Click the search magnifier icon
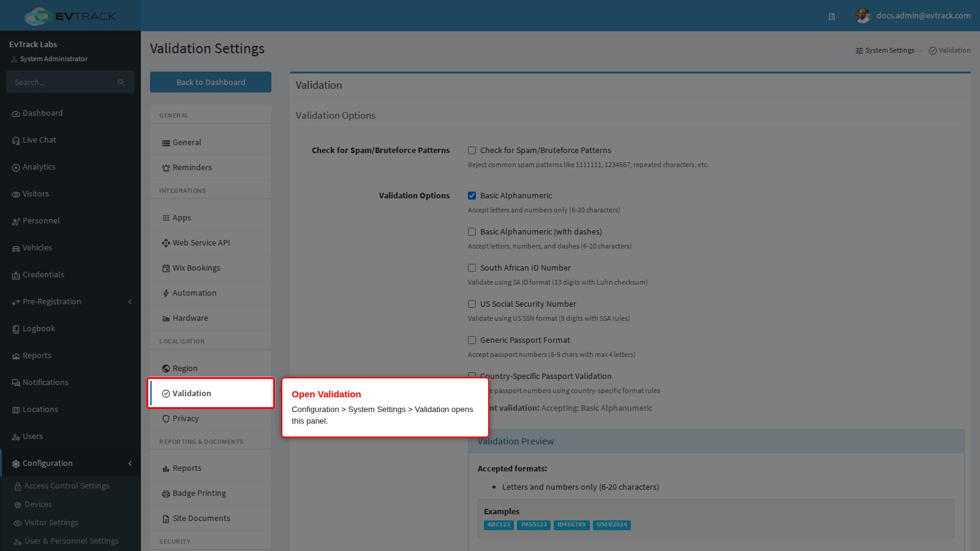 click(x=121, y=83)
